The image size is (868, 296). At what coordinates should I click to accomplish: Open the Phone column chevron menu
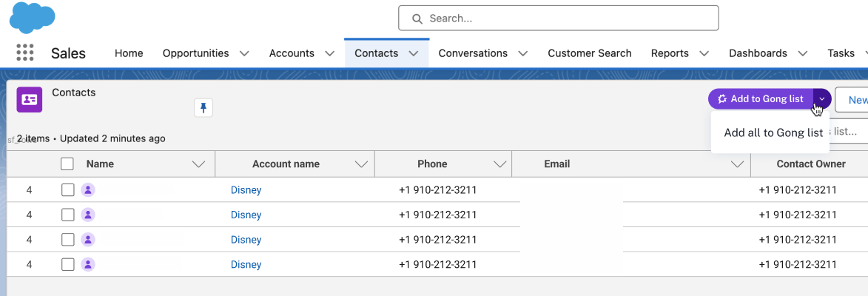500,164
